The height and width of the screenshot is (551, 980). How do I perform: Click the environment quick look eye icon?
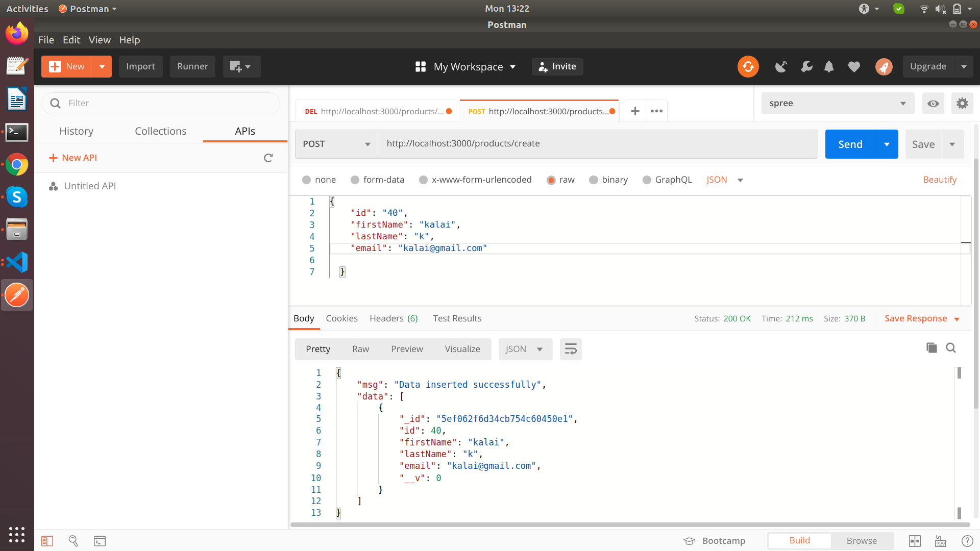tap(933, 104)
